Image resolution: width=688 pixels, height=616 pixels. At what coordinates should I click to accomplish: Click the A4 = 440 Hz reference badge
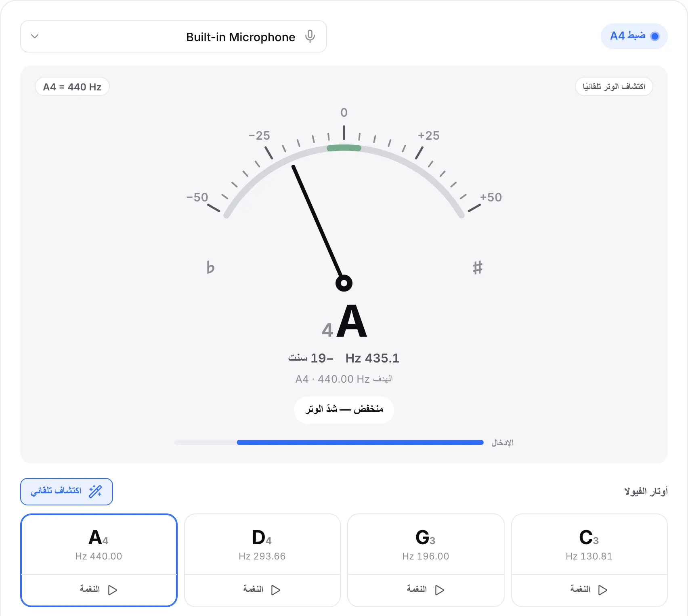[72, 87]
